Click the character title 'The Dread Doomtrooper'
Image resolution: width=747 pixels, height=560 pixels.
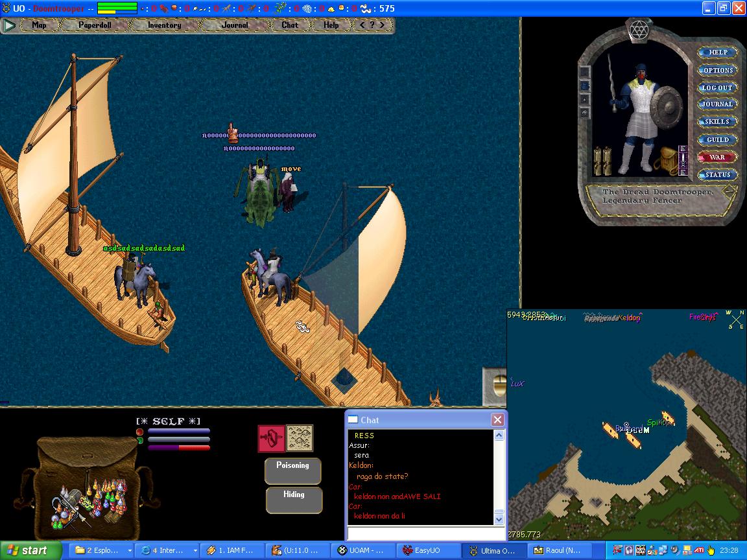658,192
